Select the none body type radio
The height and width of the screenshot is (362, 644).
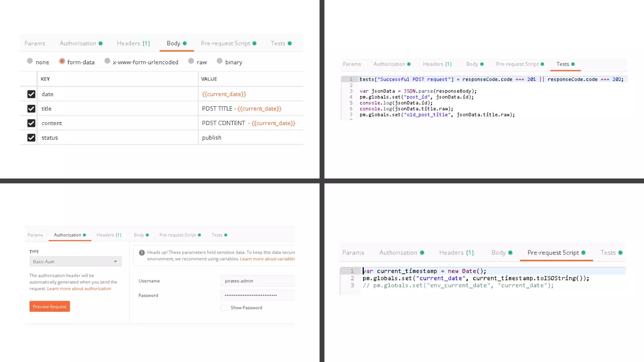point(30,61)
